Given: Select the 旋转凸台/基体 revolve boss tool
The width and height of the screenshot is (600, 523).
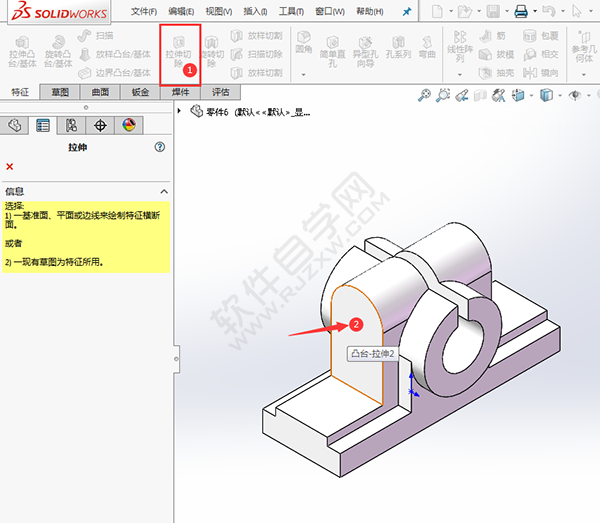Looking at the screenshot, I should click(58, 52).
